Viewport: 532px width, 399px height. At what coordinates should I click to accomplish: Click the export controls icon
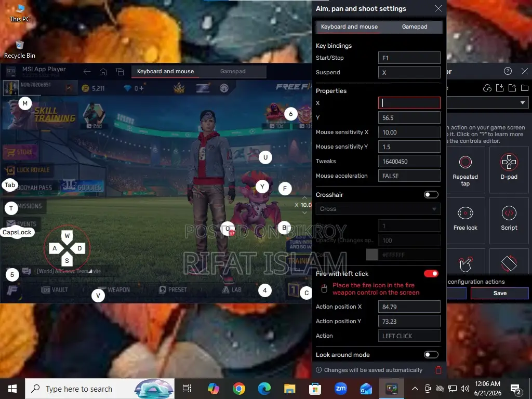point(512,88)
